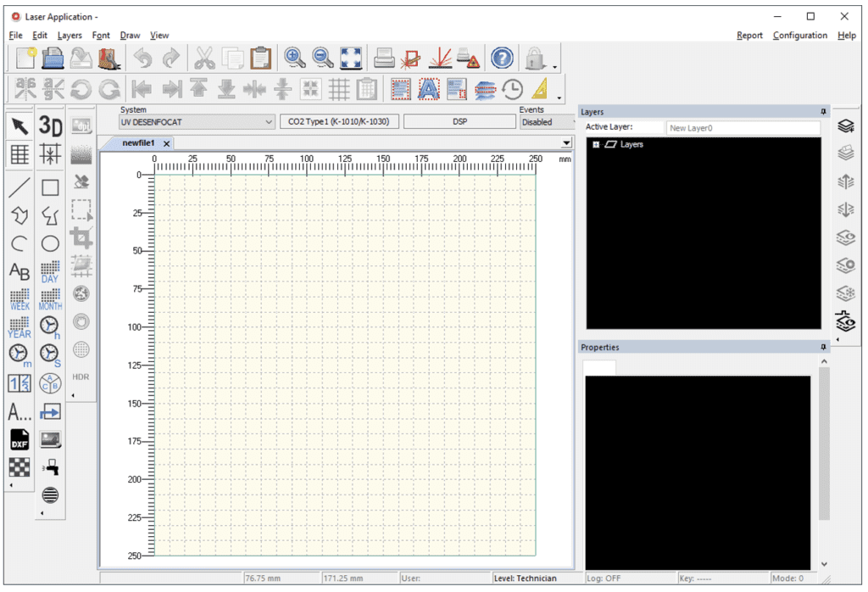Screen dimensions: 868x592
Task: Select the arc drawing tool
Action: click(19, 243)
